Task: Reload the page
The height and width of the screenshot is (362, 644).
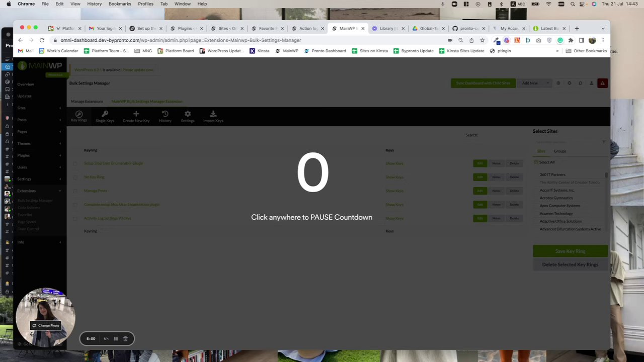Action: click(x=42, y=40)
